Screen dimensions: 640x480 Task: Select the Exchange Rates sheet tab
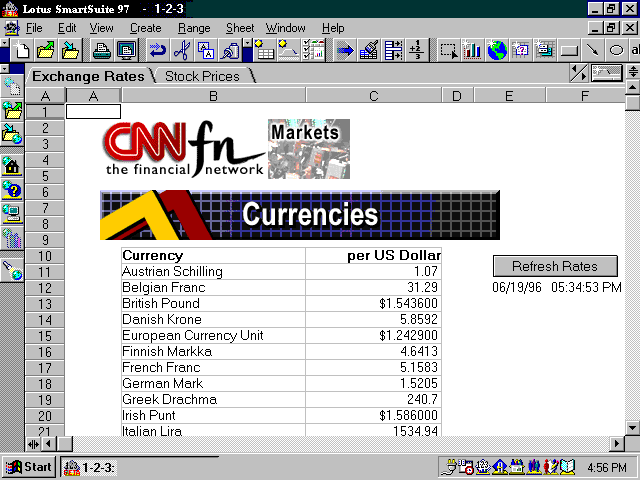86,76
